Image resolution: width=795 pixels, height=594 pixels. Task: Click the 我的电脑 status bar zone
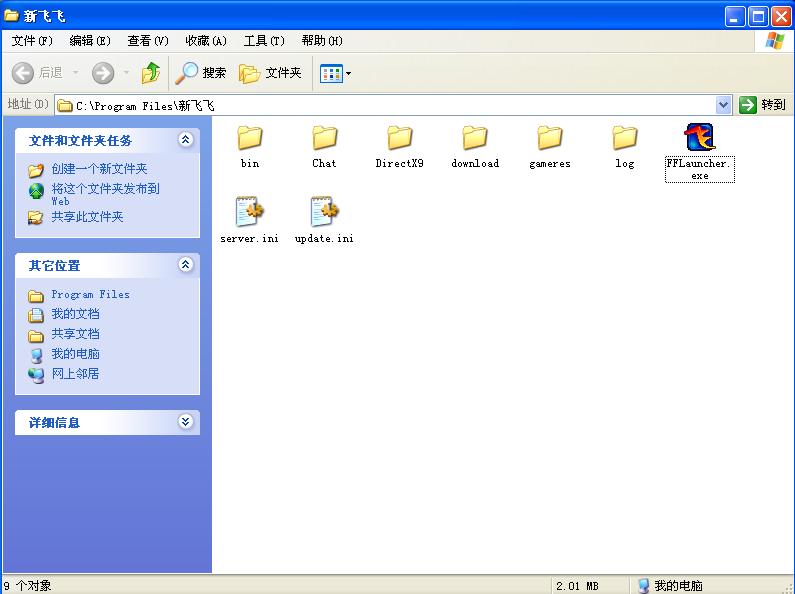(x=670, y=586)
